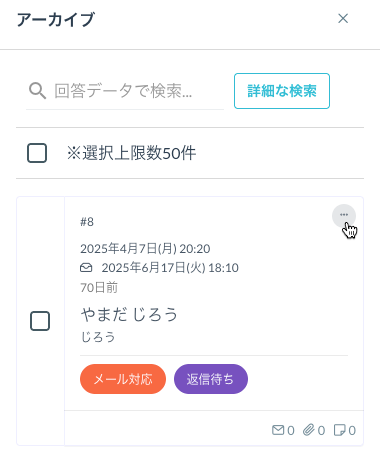The image size is (380, 450).
Task: Click the paperclip attachment count icon
Action: (x=309, y=430)
